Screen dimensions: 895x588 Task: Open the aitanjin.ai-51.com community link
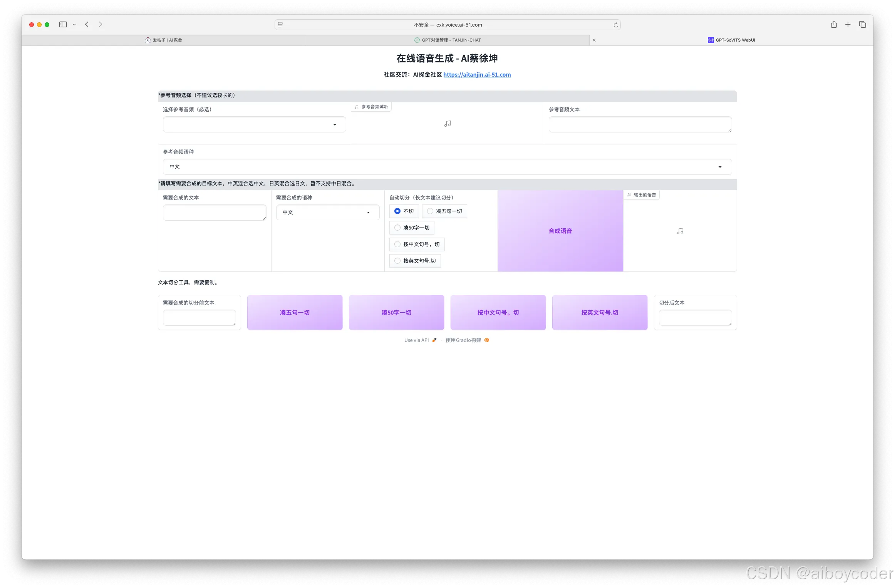pyautogui.click(x=477, y=75)
